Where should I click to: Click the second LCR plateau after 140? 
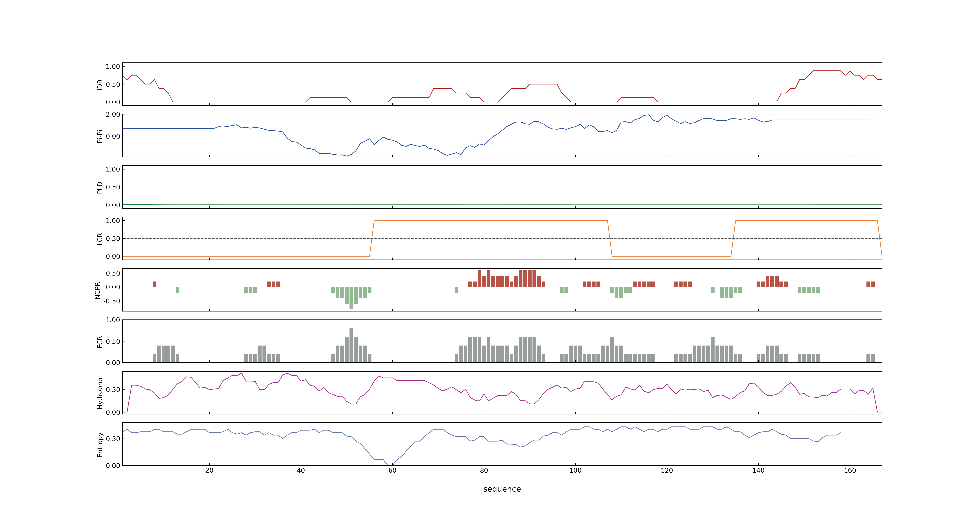(x=807, y=220)
